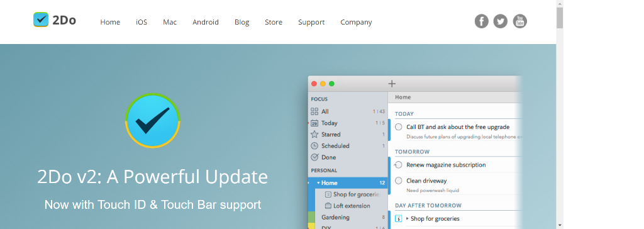Select the Done list row
The height and width of the screenshot is (229, 644).
point(348,157)
